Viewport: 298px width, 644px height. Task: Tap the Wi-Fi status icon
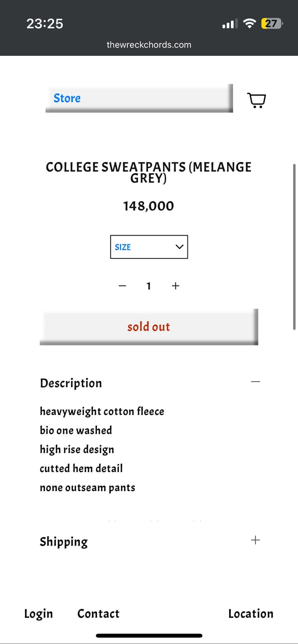point(249,24)
